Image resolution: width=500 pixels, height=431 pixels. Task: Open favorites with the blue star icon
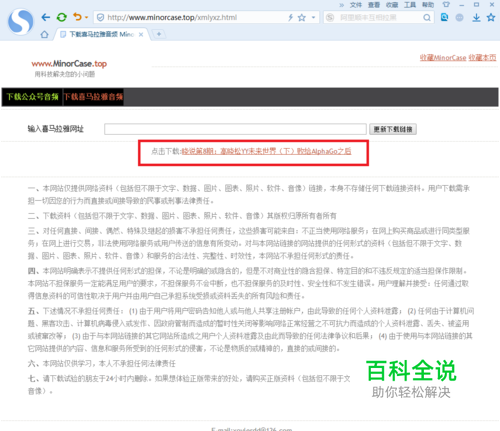tap(491, 17)
